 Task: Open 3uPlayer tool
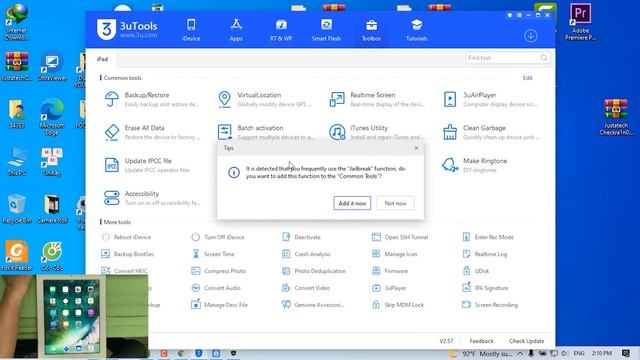point(389,288)
